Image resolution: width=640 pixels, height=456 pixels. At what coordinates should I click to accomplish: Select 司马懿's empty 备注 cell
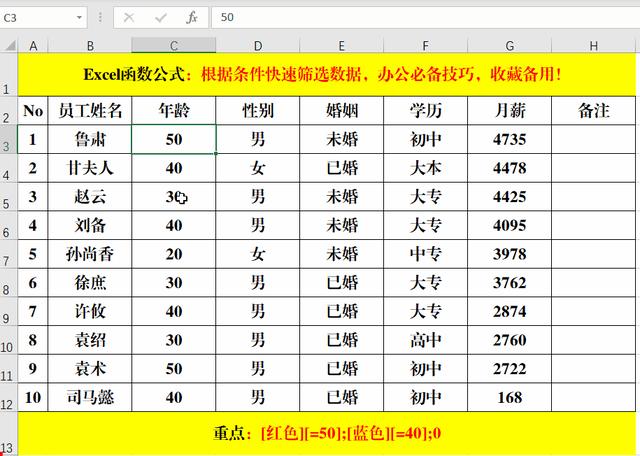point(593,398)
